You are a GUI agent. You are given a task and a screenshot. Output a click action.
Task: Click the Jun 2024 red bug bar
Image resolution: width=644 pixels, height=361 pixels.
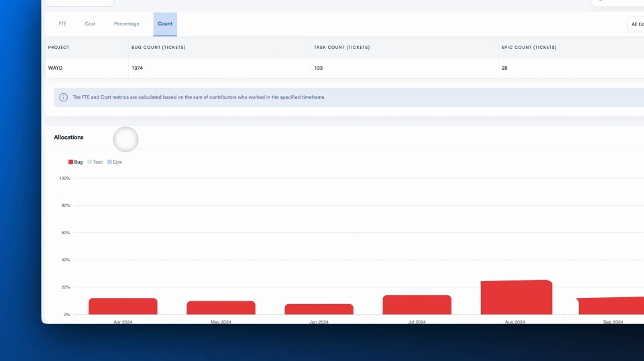coord(319,309)
